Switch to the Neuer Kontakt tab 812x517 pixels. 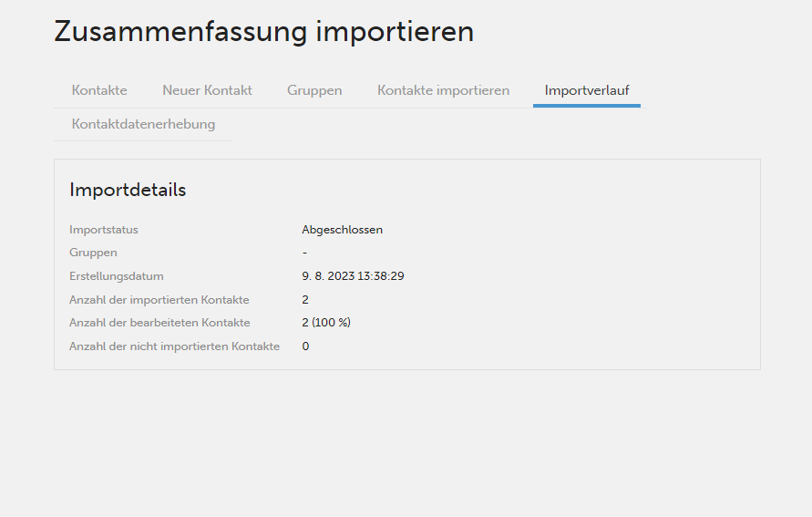tap(207, 90)
